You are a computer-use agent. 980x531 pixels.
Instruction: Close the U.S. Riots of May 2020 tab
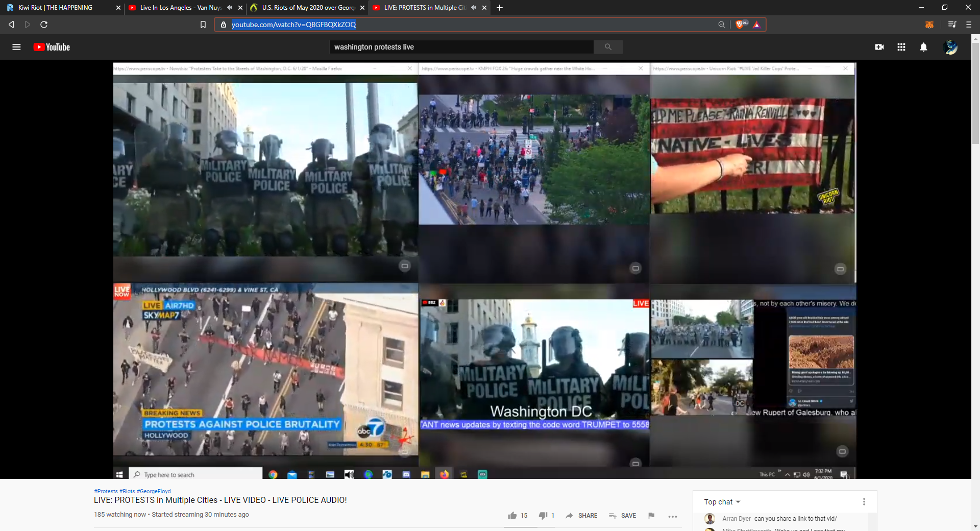click(x=362, y=8)
